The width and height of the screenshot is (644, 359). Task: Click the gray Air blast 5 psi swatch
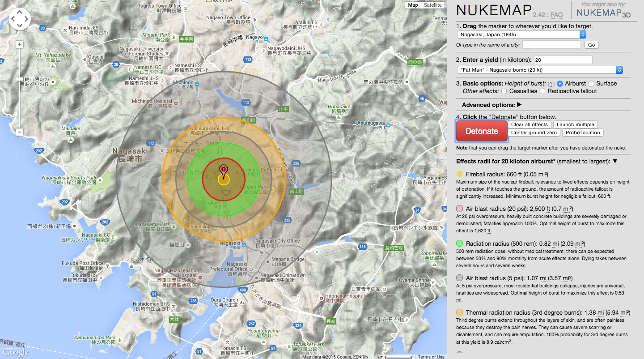coord(459,278)
